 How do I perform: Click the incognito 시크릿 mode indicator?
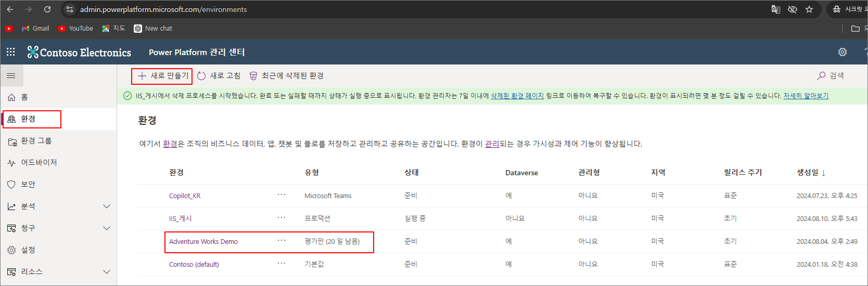point(849,9)
